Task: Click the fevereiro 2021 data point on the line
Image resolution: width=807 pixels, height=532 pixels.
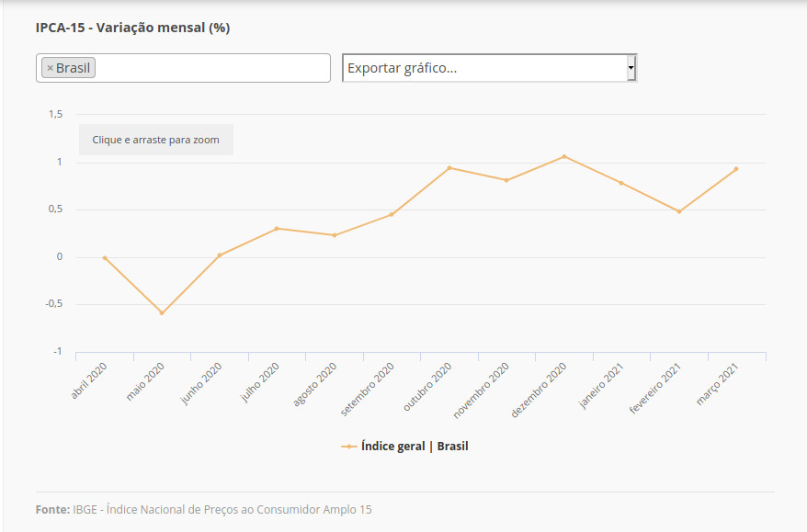Action: tap(679, 211)
